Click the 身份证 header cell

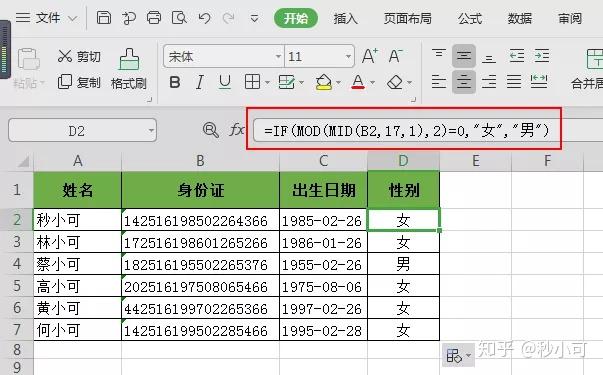200,190
